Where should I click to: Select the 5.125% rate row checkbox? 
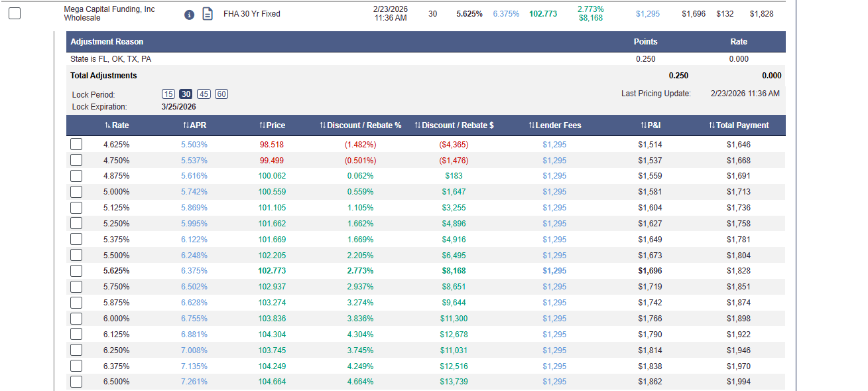tap(76, 208)
